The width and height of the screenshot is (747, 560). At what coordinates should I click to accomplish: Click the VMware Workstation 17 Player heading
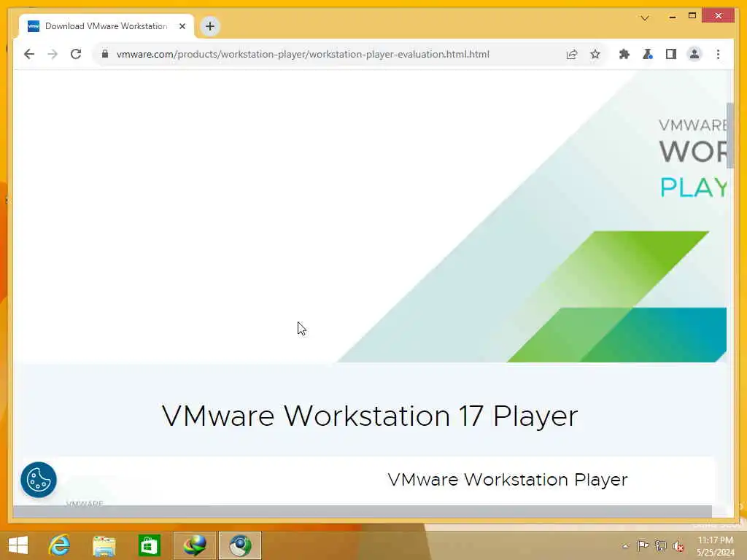(x=370, y=416)
